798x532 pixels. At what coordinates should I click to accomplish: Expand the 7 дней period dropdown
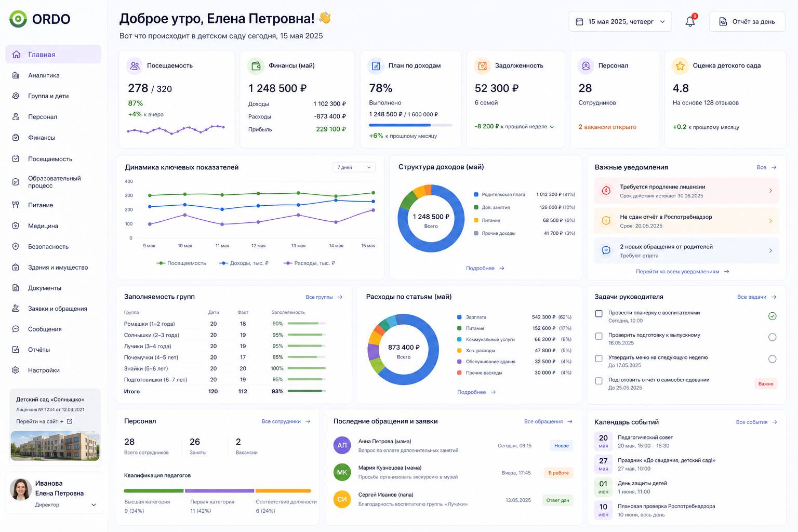coord(354,167)
